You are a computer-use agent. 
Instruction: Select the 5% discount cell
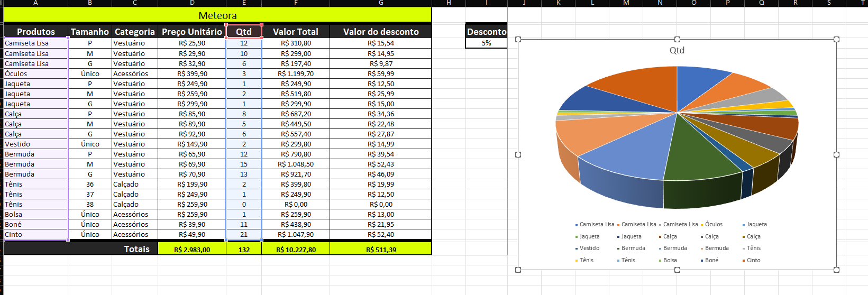click(x=487, y=43)
